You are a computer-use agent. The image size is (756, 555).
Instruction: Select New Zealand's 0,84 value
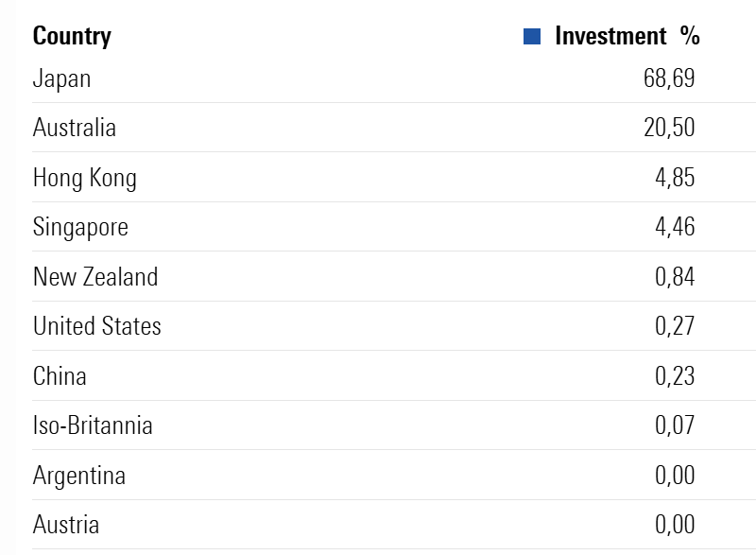coord(675,277)
